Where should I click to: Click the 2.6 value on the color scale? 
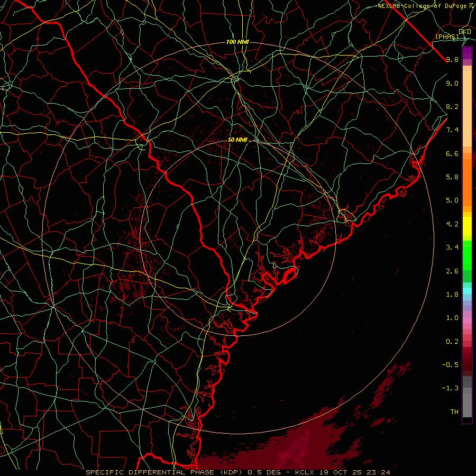[x=452, y=271]
